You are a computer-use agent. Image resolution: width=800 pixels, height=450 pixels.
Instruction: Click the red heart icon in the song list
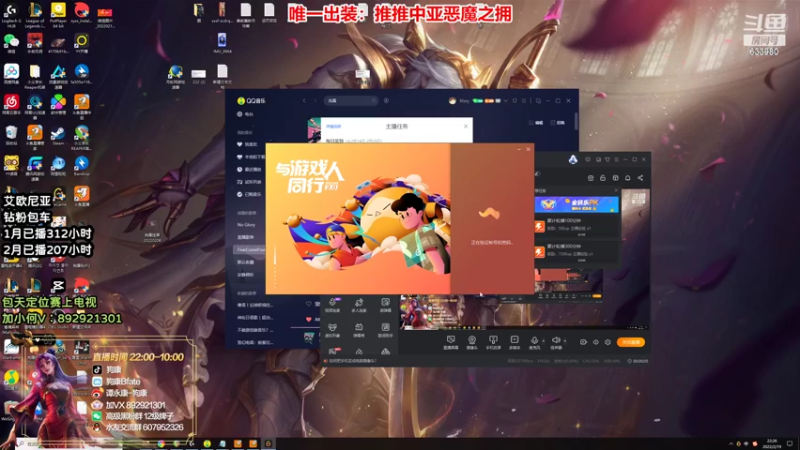[x=309, y=319]
